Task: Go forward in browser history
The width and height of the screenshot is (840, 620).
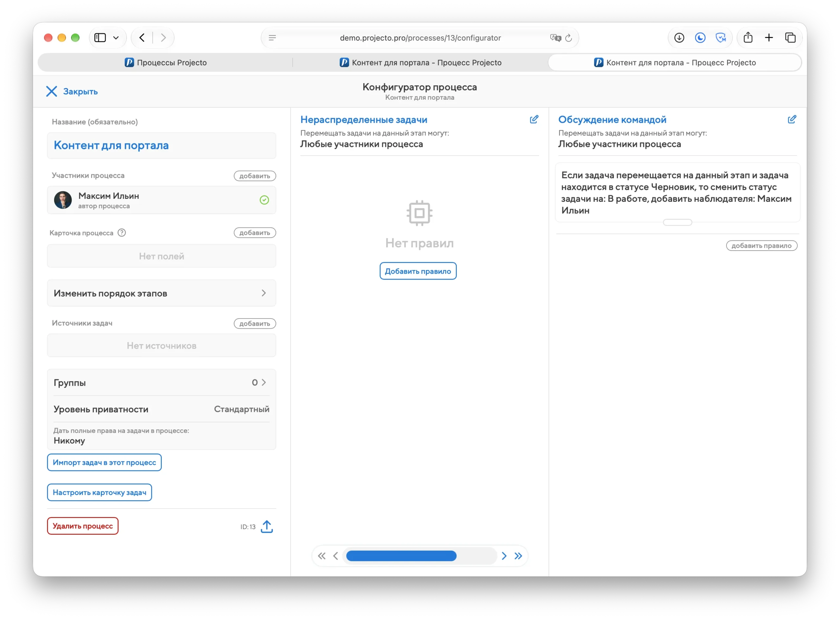Action: pyautogui.click(x=163, y=37)
